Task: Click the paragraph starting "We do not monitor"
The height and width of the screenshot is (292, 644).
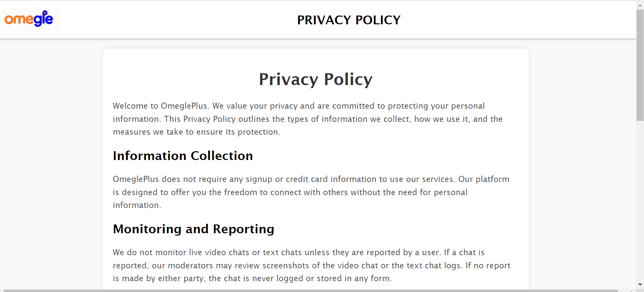Action: point(312,265)
